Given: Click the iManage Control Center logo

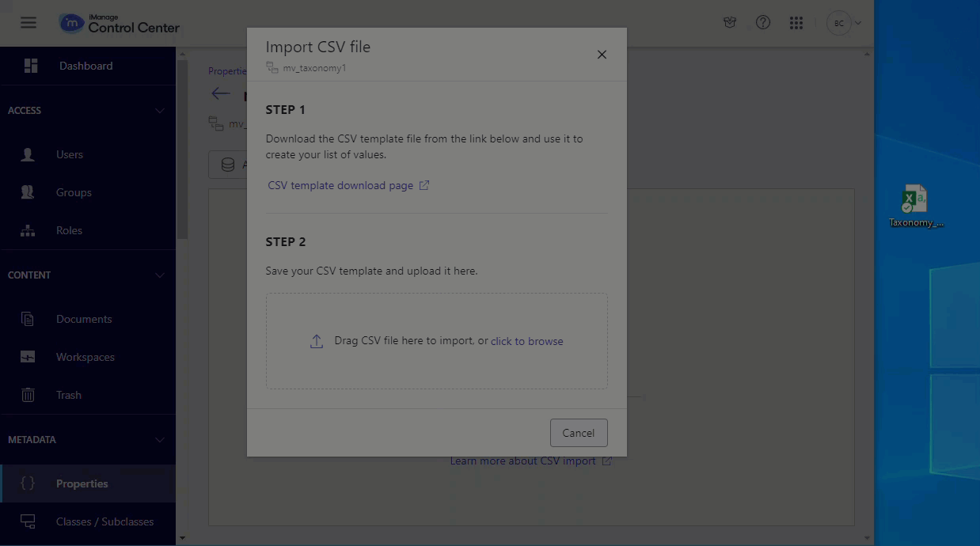Looking at the screenshot, I should point(120,23).
